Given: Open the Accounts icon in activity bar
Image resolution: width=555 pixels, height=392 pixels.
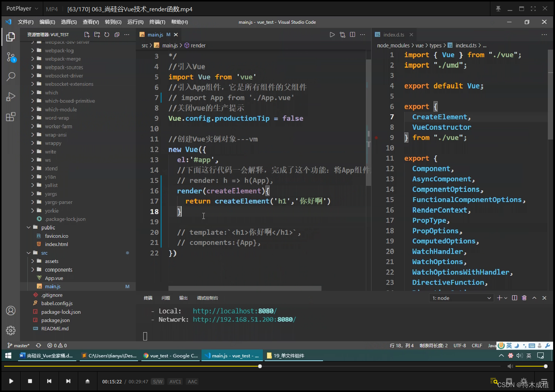Looking at the screenshot, I should coord(11,311).
